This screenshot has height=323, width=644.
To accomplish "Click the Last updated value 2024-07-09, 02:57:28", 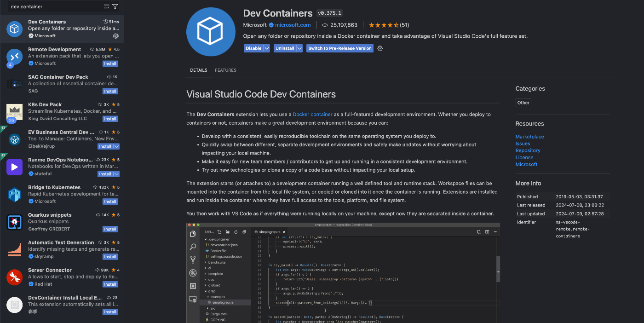I will pyautogui.click(x=580, y=214).
